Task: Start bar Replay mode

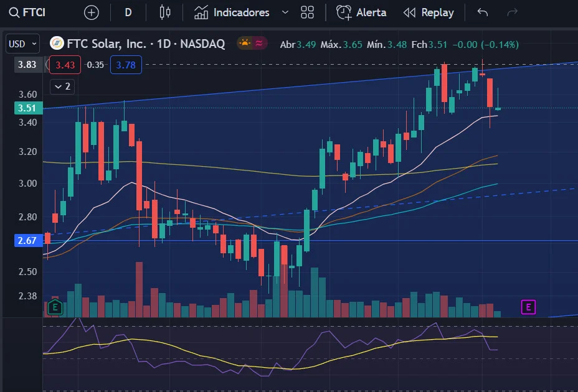Action: click(429, 12)
